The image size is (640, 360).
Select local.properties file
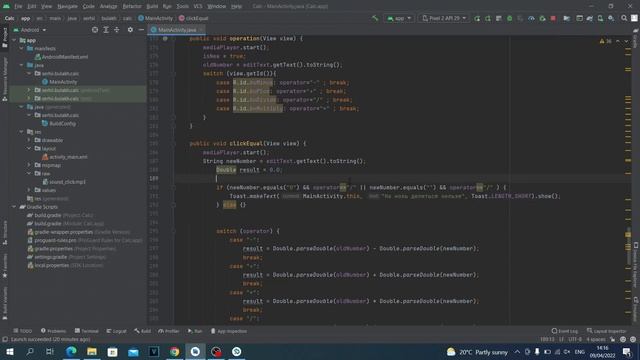tap(65, 265)
